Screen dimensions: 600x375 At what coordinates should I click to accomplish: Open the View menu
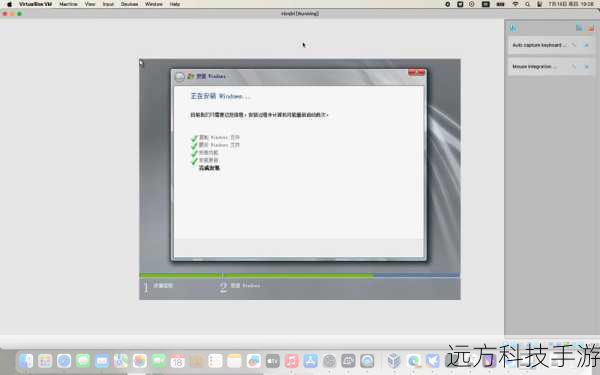(90, 4)
